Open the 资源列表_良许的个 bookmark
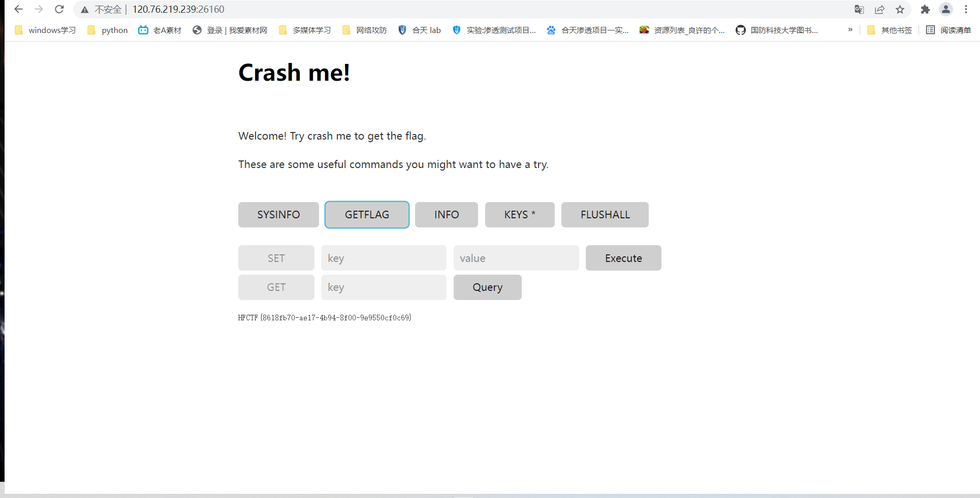Viewport: 980px width, 498px height. [682, 30]
